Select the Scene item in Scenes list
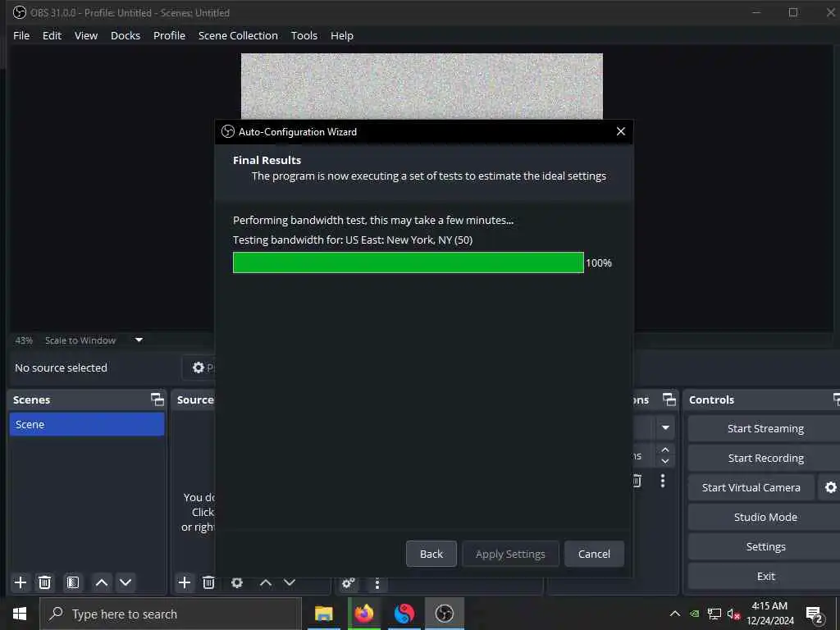 [87, 424]
